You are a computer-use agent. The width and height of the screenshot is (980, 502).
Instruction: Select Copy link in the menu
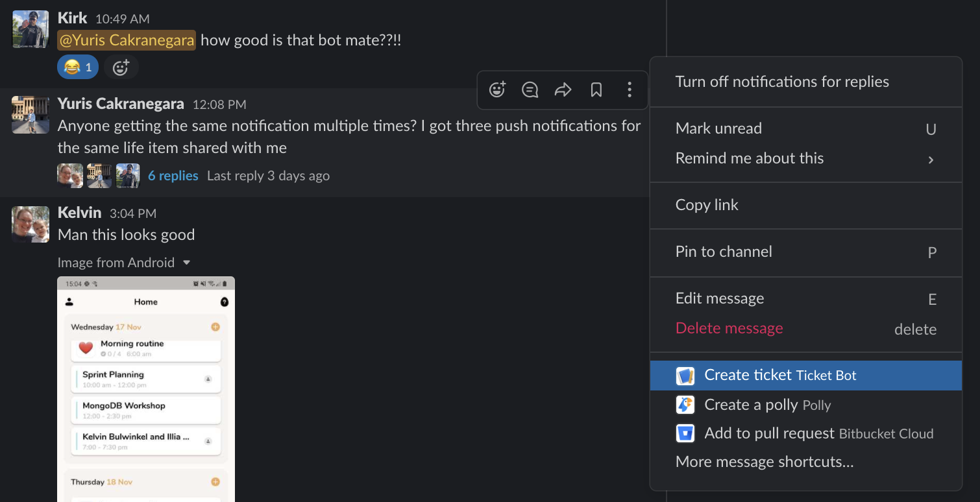[806, 205]
